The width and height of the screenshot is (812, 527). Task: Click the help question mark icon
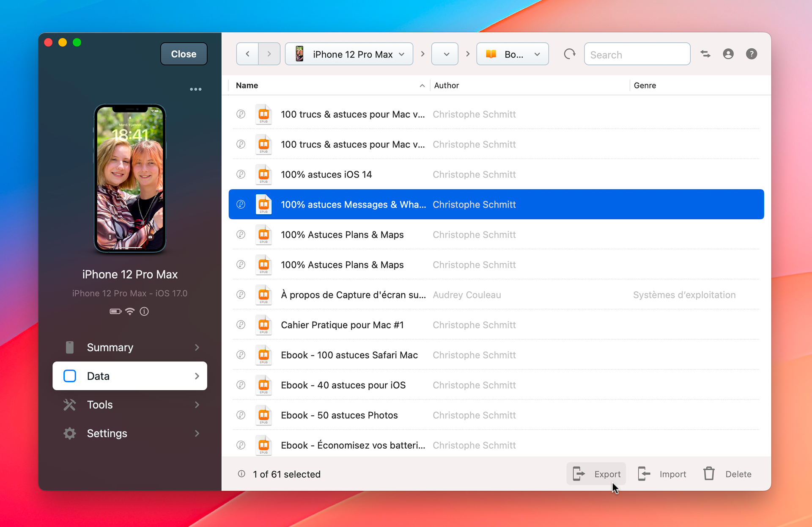click(751, 54)
